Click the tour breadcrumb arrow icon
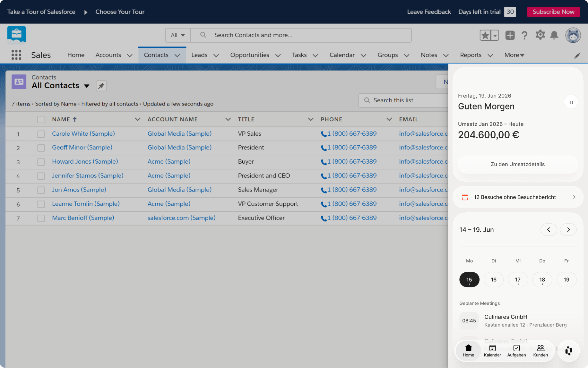588x368 pixels. tap(86, 12)
